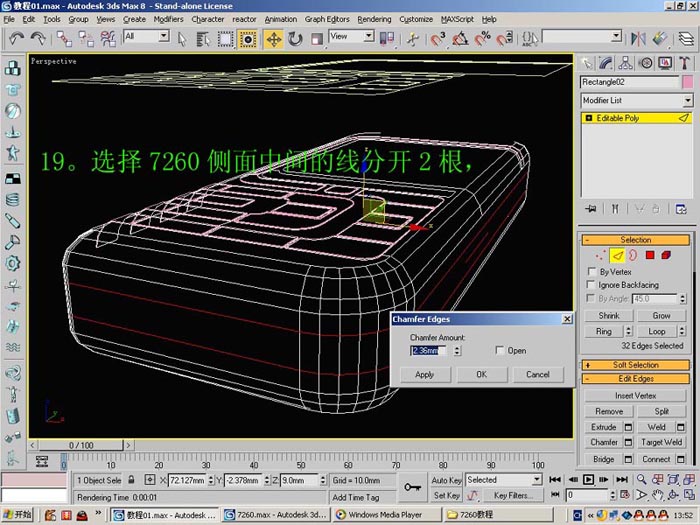Toggle the selection lock padlock icon
The height and width of the screenshot is (525, 700).
click(x=131, y=479)
